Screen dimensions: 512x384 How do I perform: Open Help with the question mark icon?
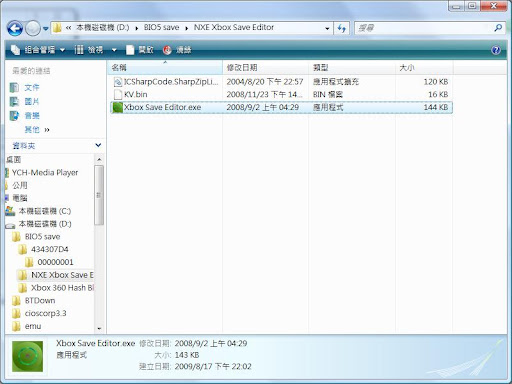(x=496, y=50)
